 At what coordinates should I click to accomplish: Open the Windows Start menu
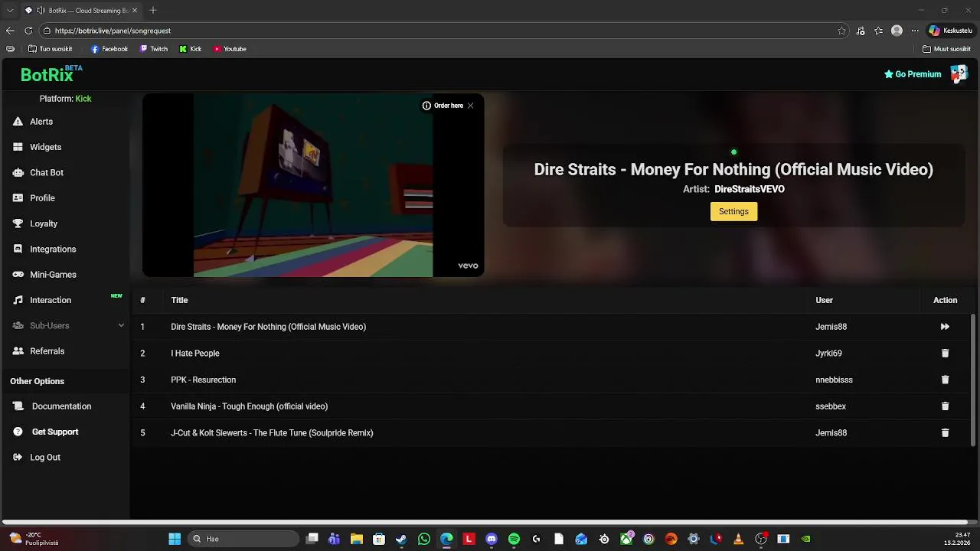point(175,539)
